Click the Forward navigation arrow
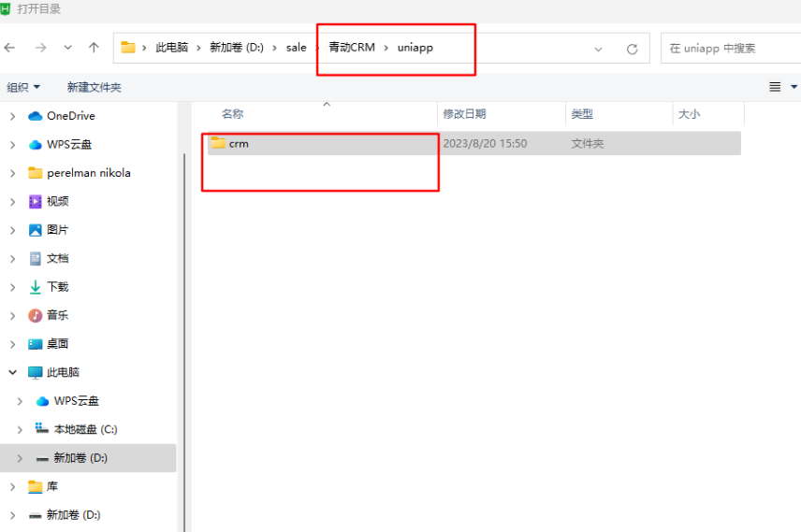Viewport: 801px width, 532px height. point(40,48)
